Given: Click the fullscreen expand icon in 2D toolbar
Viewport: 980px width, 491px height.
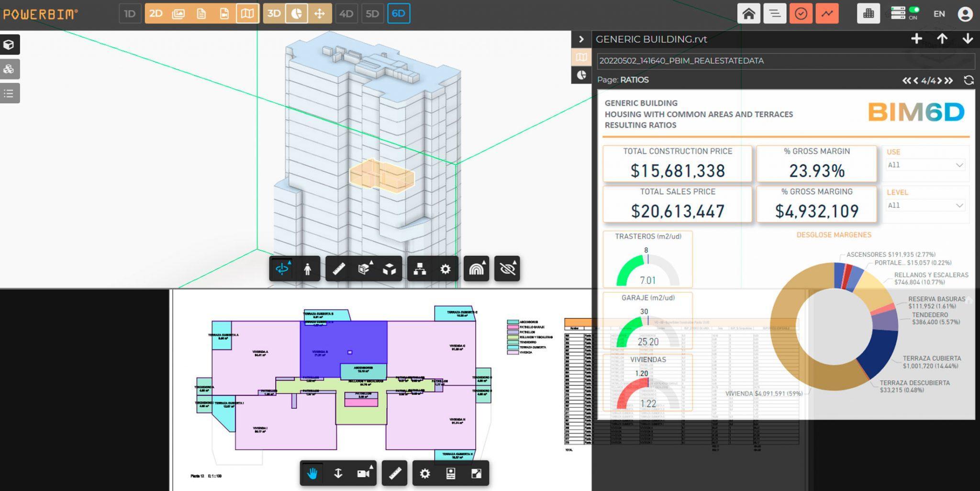Looking at the screenshot, I should point(476,473).
